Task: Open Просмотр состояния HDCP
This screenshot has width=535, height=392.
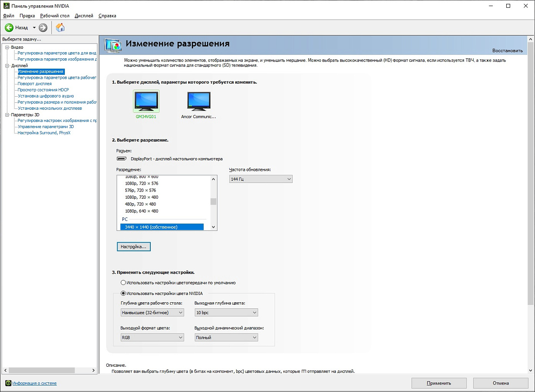Action: [x=43, y=90]
